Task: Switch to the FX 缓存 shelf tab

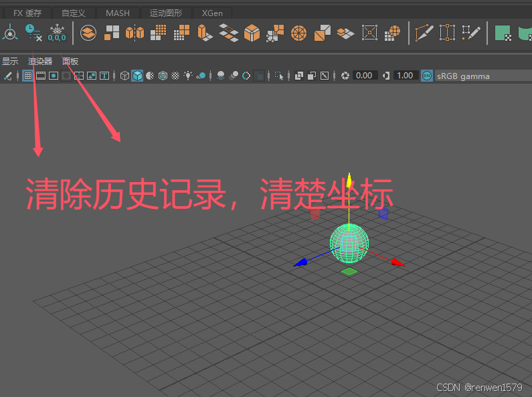Action: click(27, 13)
